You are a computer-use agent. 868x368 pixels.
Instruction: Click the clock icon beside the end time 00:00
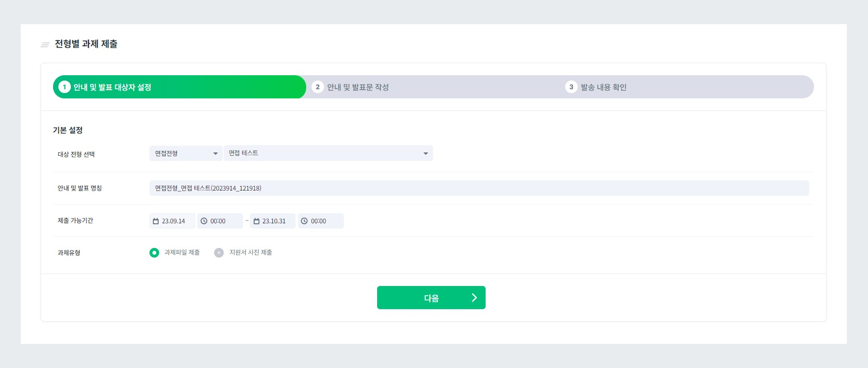click(x=304, y=220)
